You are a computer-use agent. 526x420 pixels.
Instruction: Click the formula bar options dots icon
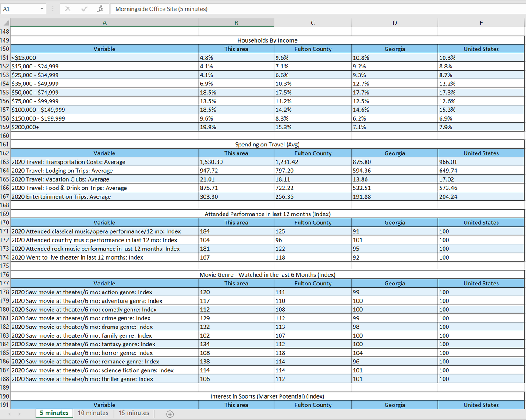click(x=53, y=8)
